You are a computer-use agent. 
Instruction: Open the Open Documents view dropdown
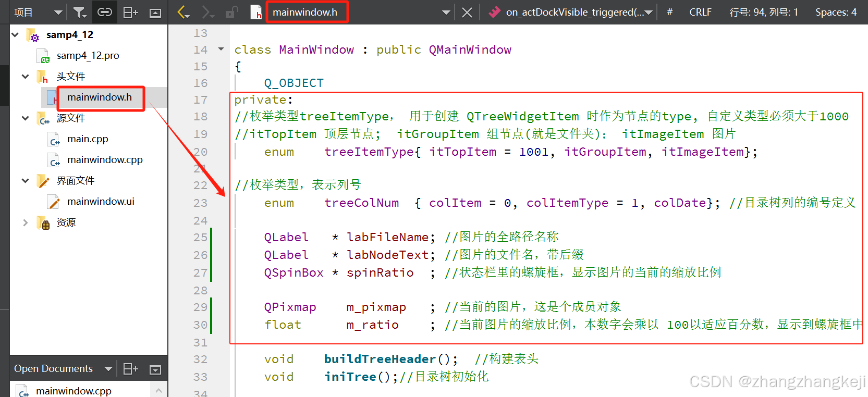(x=108, y=369)
